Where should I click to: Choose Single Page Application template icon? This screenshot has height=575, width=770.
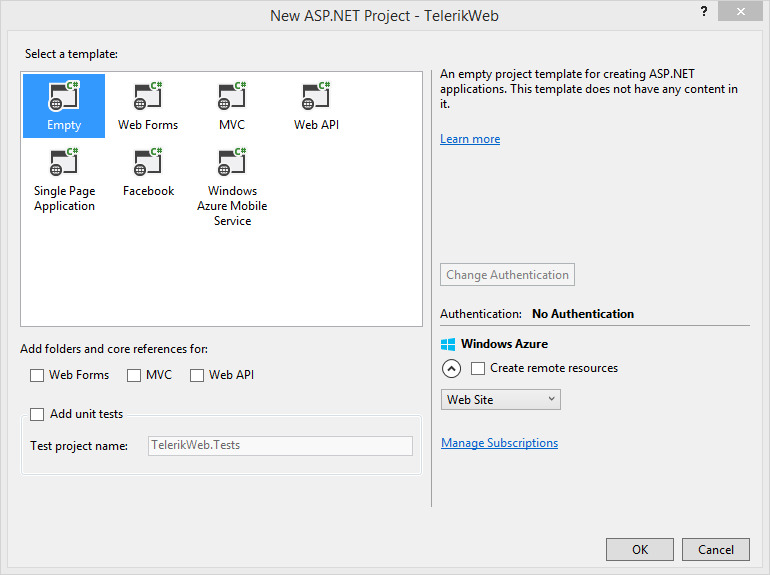[x=64, y=162]
